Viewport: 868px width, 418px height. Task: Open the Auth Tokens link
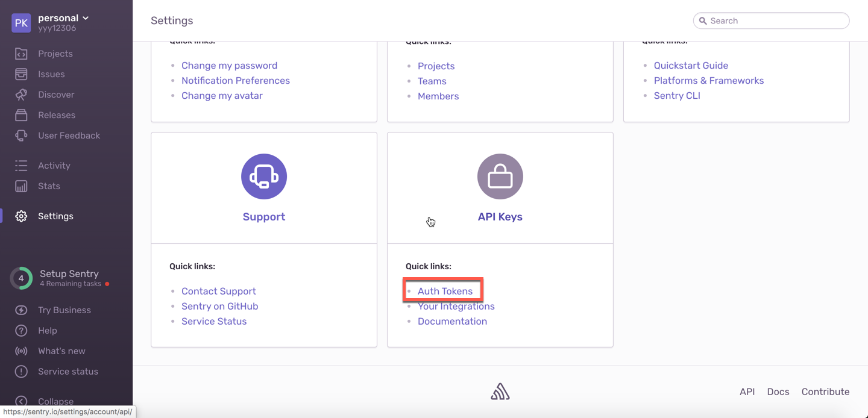[x=445, y=291]
